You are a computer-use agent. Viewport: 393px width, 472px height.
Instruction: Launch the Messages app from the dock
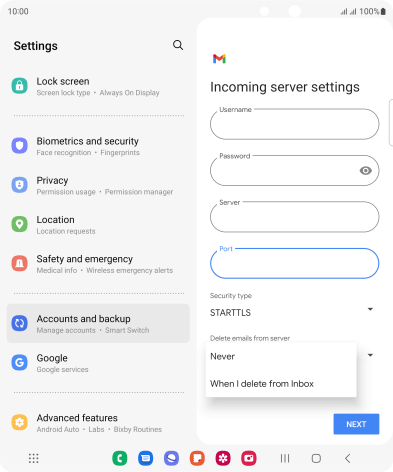(145, 458)
